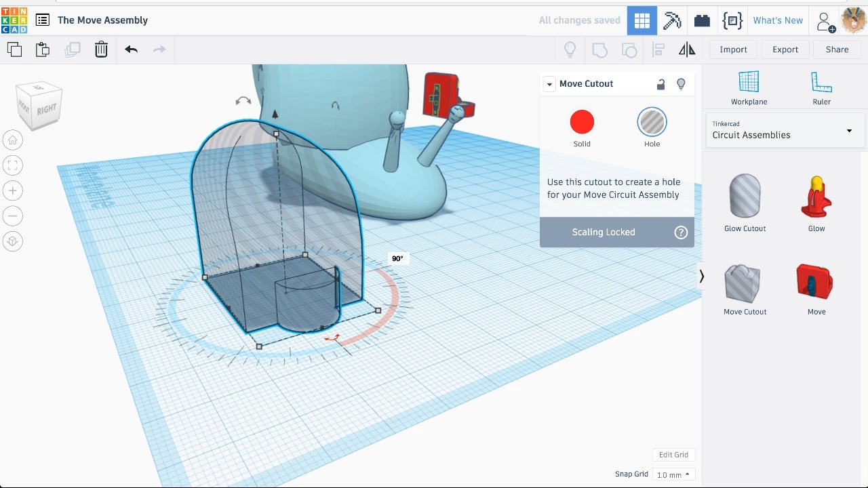
Task: Zoom in with the plus icon
Action: pos(12,190)
